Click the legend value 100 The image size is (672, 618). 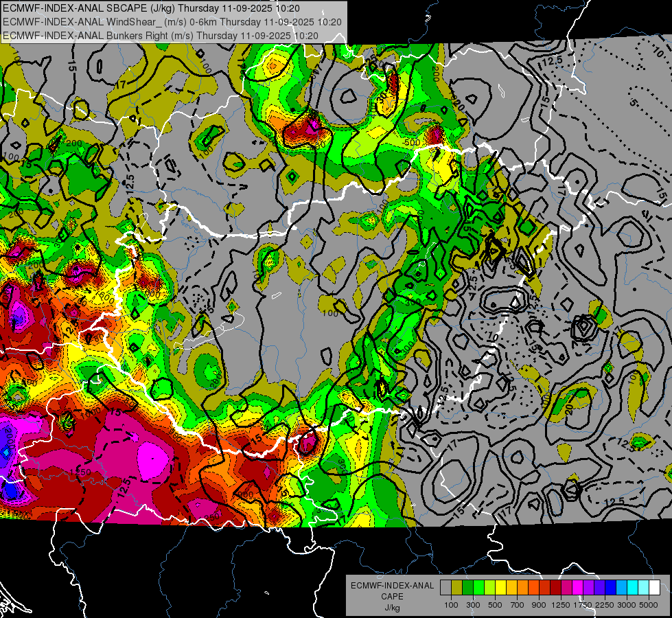pos(451,605)
